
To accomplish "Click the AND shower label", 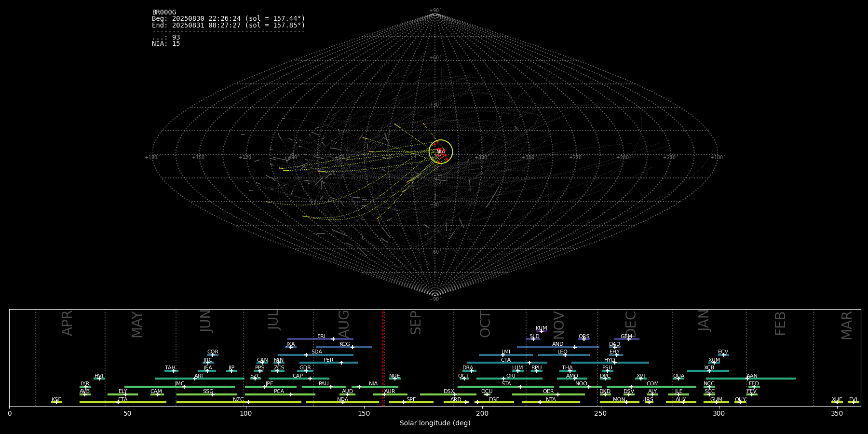I will 558,344.
